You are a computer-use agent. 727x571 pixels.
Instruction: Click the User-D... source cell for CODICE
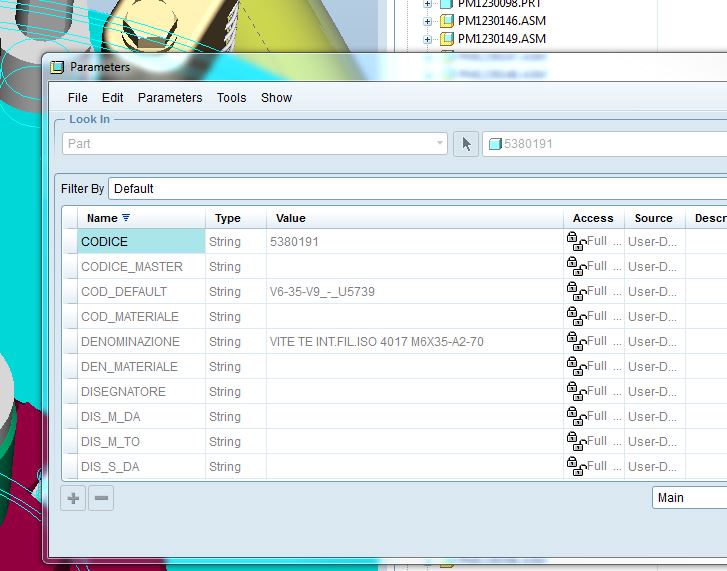pyautogui.click(x=654, y=241)
